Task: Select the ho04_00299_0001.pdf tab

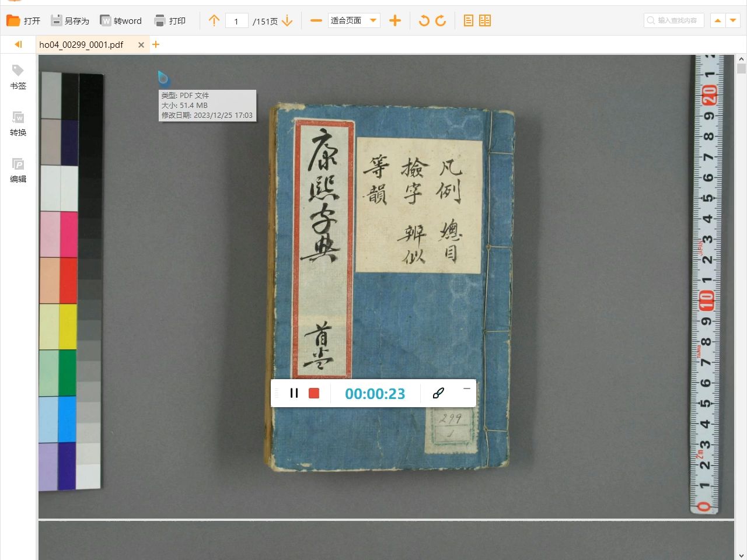Action: [x=81, y=44]
